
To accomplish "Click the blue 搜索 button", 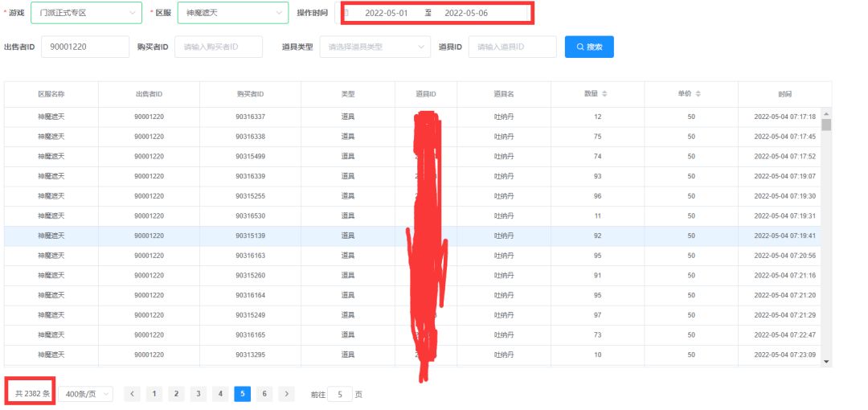I will coord(589,47).
